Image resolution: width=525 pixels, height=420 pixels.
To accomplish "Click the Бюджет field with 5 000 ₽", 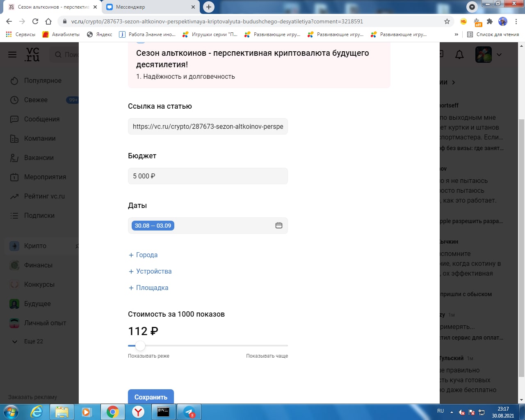I will [x=208, y=176].
